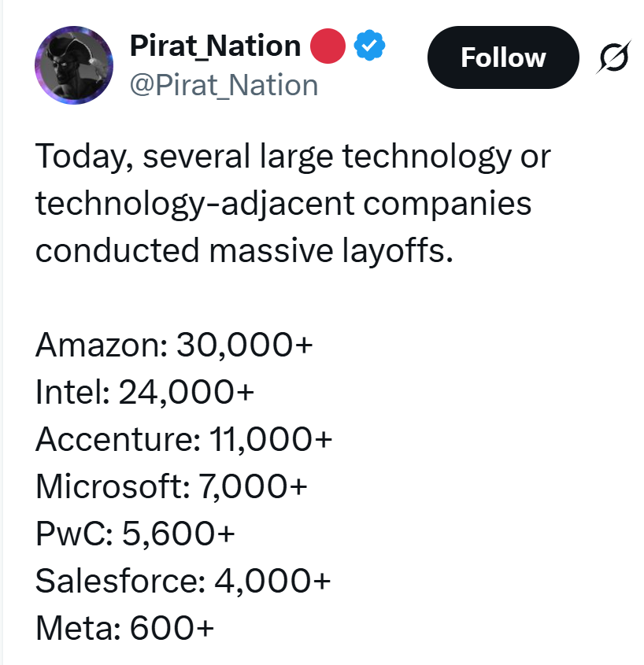Click the @Pirat_Nation handle

(x=224, y=84)
